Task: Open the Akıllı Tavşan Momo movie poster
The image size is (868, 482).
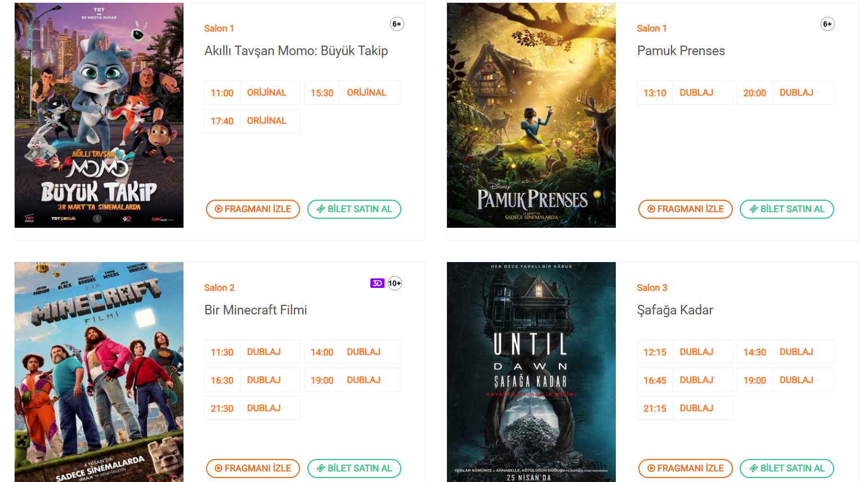Action: [99, 115]
